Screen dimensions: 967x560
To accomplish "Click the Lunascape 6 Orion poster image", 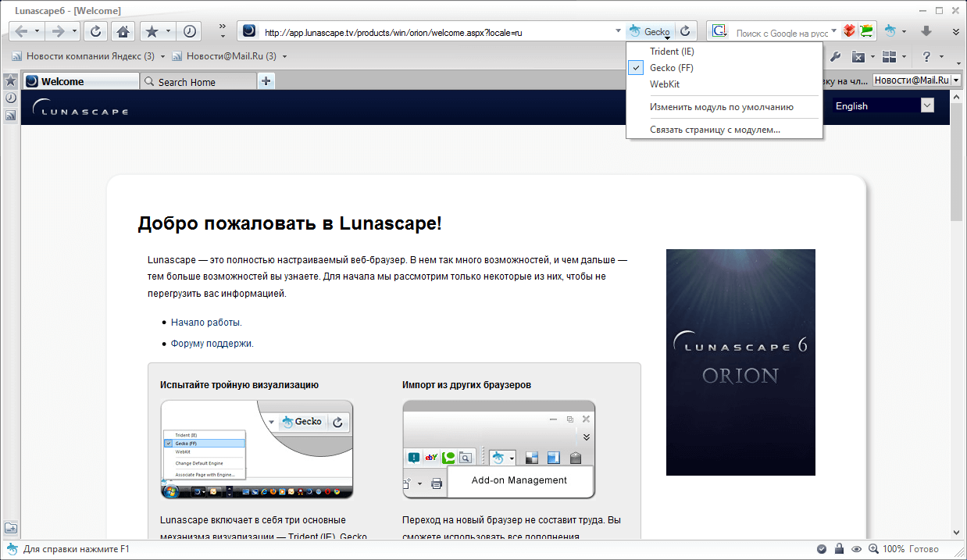I will coord(740,362).
